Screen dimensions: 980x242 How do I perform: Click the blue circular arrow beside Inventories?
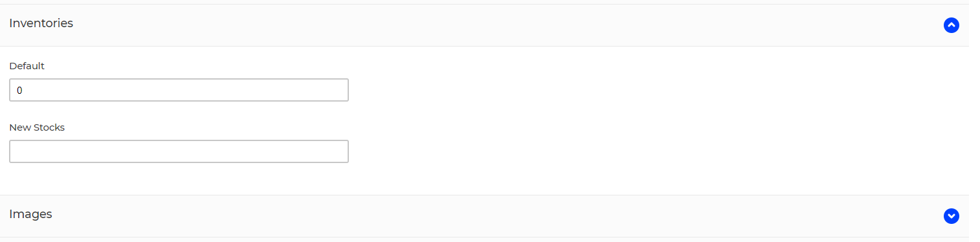coord(951,25)
